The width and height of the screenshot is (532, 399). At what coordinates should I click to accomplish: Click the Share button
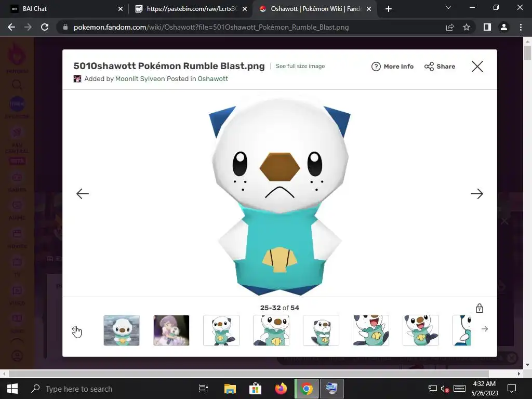[440, 66]
